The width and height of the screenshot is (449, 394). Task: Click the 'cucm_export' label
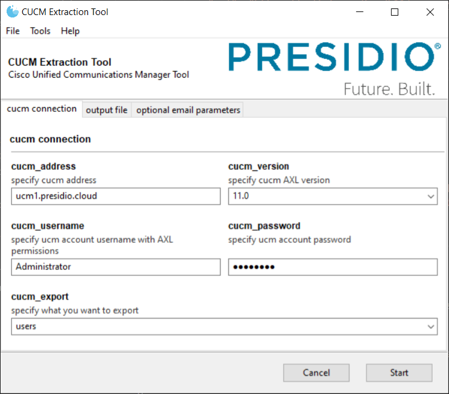pyautogui.click(x=40, y=297)
